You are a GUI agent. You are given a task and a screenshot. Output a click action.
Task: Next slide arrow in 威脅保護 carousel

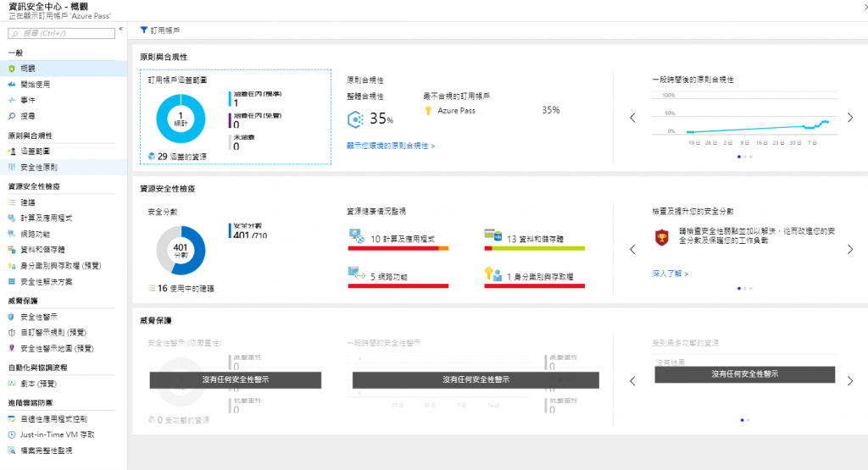pyautogui.click(x=850, y=381)
